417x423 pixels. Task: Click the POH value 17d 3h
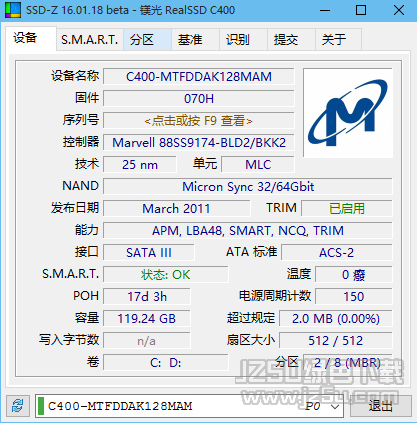click(147, 296)
